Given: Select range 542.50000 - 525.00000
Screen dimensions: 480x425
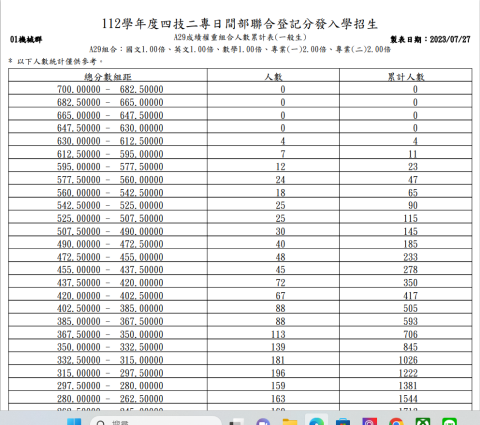Looking at the screenshot, I should 110,205.
